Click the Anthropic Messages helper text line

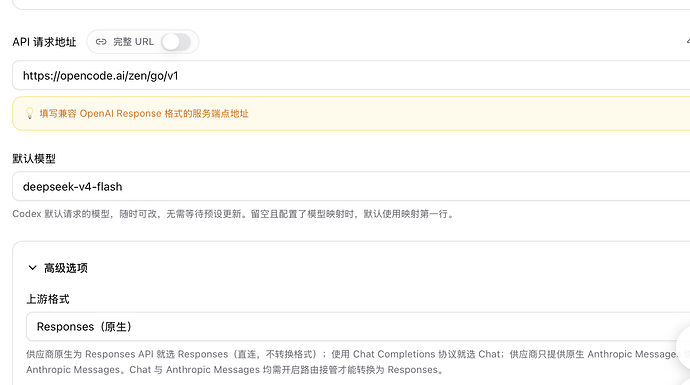(x=235, y=370)
